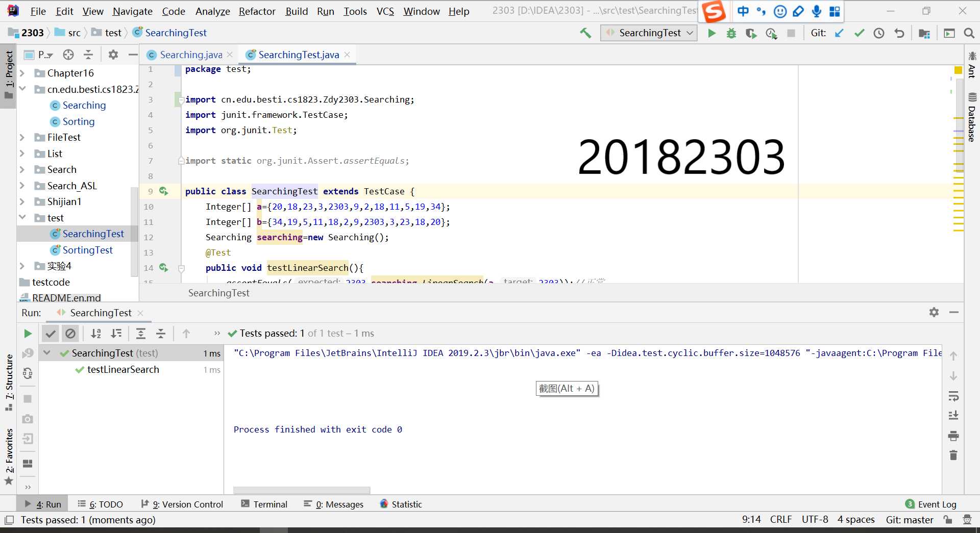Image resolution: width=980 pixels, height=533 pixels.
Task: Commit changes with Git checkmark
Action: 859,33
